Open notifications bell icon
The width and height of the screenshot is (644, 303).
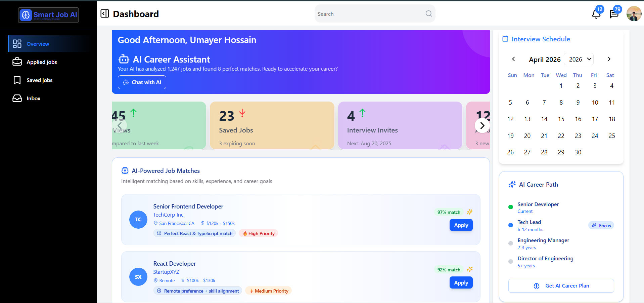click(x=596, y=14)
